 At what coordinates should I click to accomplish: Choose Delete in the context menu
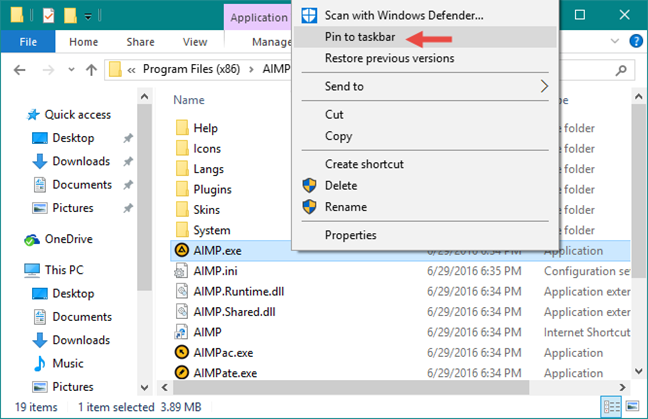point(425,186)
